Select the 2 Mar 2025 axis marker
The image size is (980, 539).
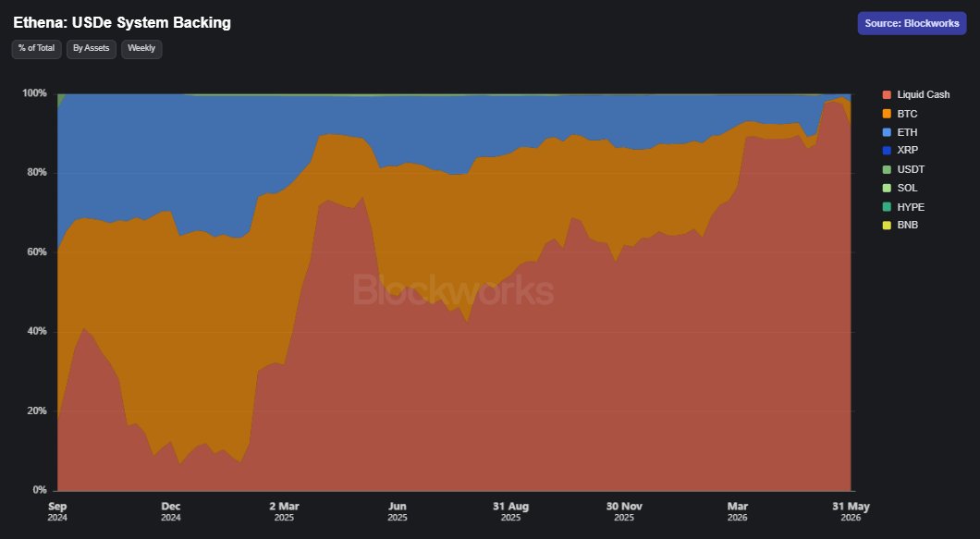point(285,511)
